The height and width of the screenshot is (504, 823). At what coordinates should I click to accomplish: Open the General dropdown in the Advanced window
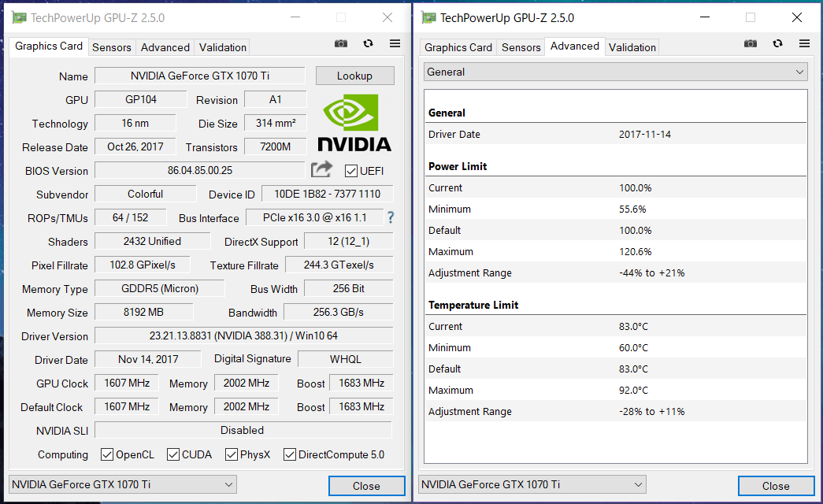[x=616, y=72]
